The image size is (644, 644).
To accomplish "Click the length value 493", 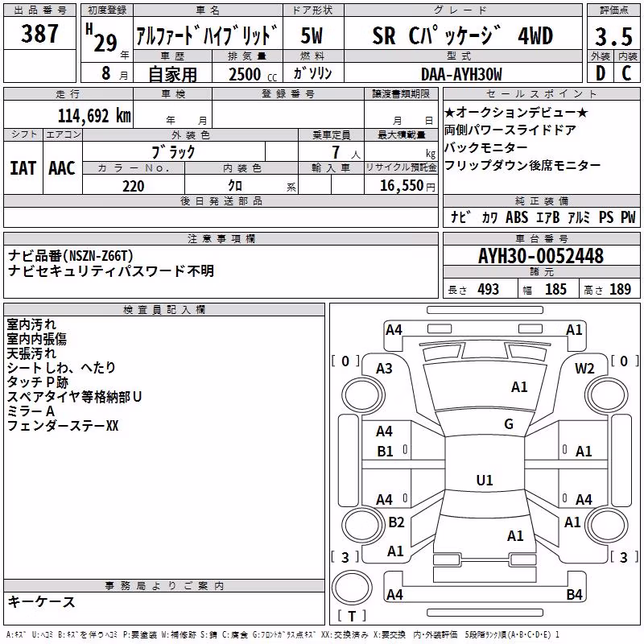I will [488, 289].
